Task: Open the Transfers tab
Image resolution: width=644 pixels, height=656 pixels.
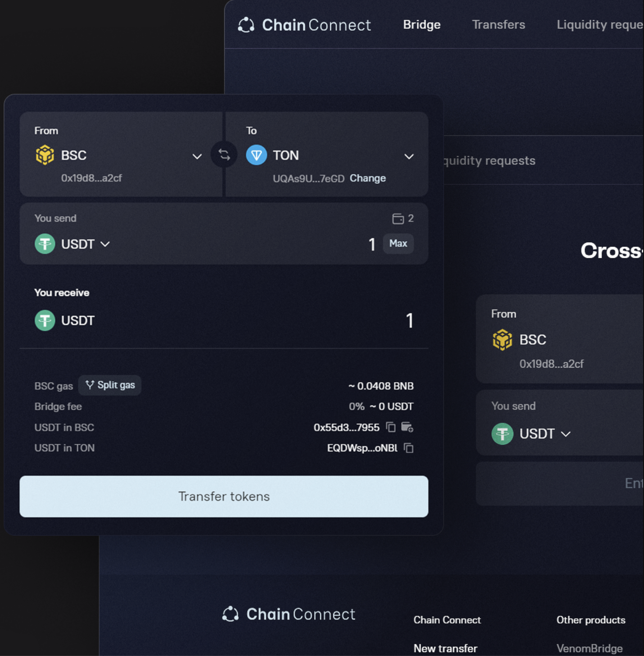Action: click(x=498, y=24)
